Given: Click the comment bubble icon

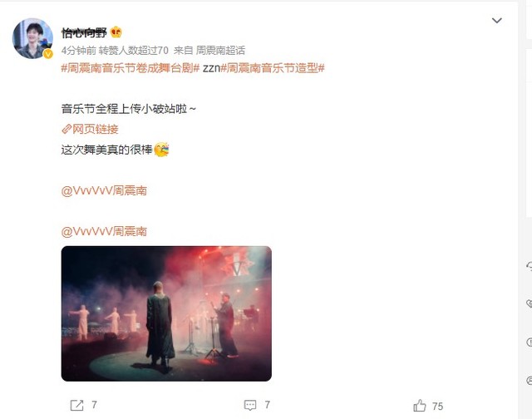Looking at the screenshot, I should pos(250,405).
